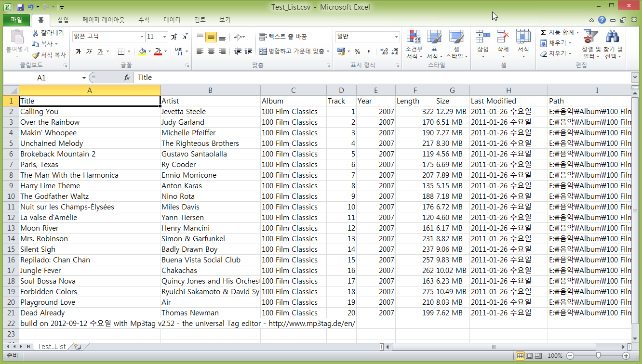
Task: Switch to the Formulas (수식) tab
Action: pyautogui.click(x=144, y=20)
